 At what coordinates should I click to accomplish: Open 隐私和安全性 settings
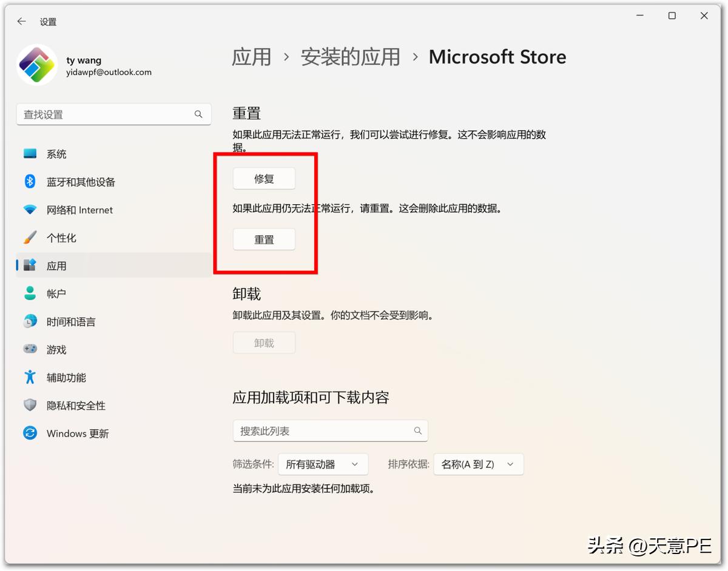tap(76, 405)
